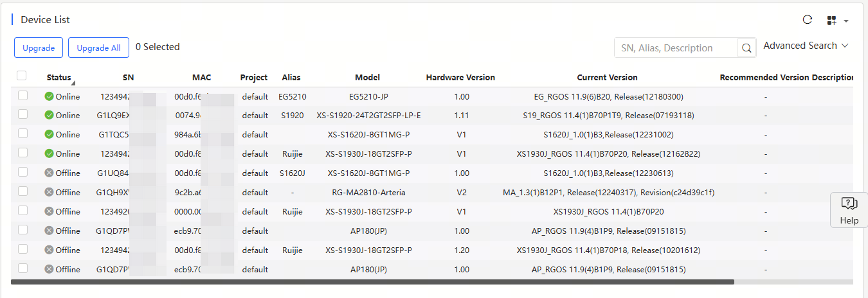Check the box for the EG5210 device row
868x298 pixels.
[23, 96]
